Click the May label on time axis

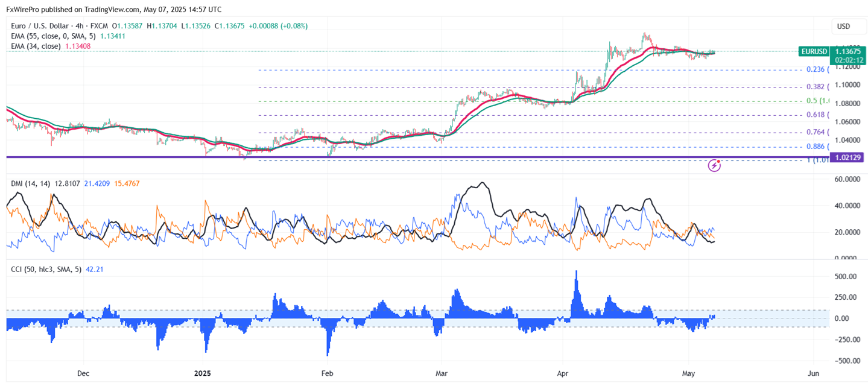pyautogui.click(x=688, y=373)
